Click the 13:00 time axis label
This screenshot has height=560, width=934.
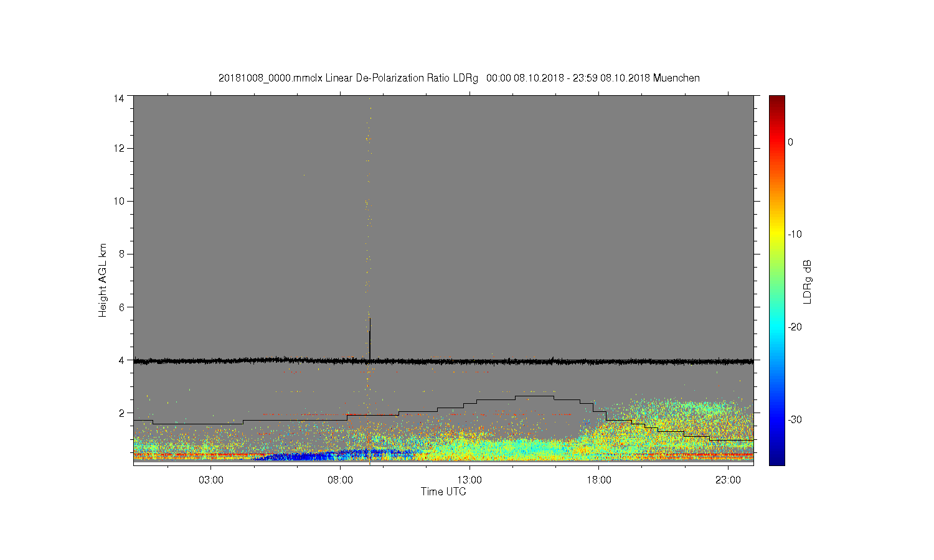469,480
